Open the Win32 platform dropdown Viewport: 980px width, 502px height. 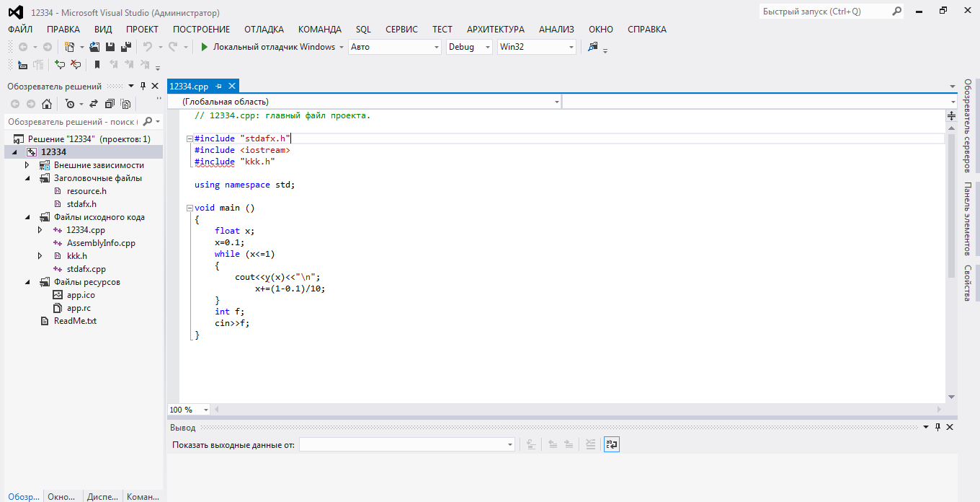coord(571,47)
